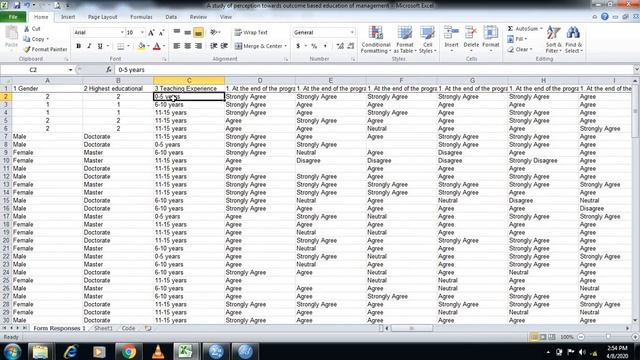This screenshot has height=360, width=640.
Task: Open Find & Select binoculars
Action: click(573, 39)
